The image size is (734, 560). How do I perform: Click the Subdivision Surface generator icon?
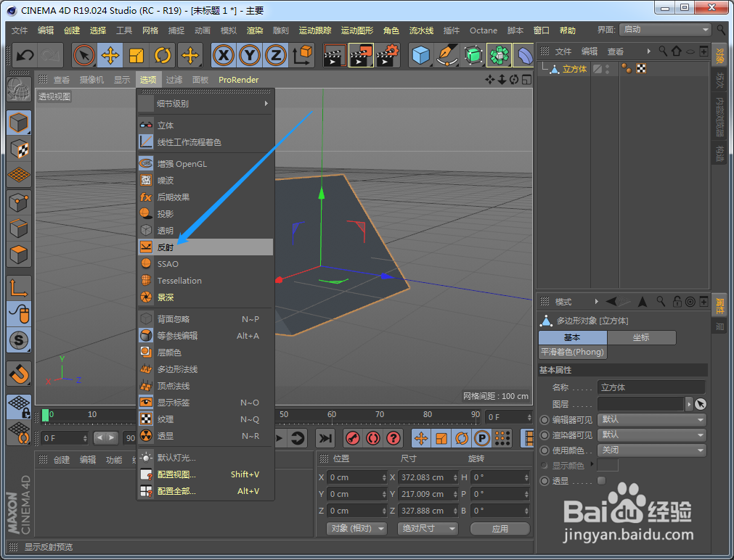[x=473, y=55]
